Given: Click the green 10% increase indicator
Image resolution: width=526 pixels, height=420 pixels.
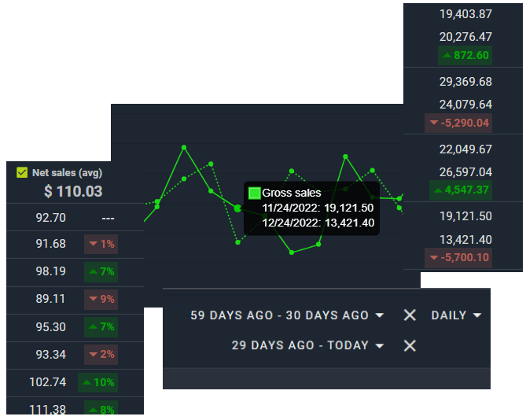Looking at the screenshot, I should pyautogui.click(x=97, y=382).
